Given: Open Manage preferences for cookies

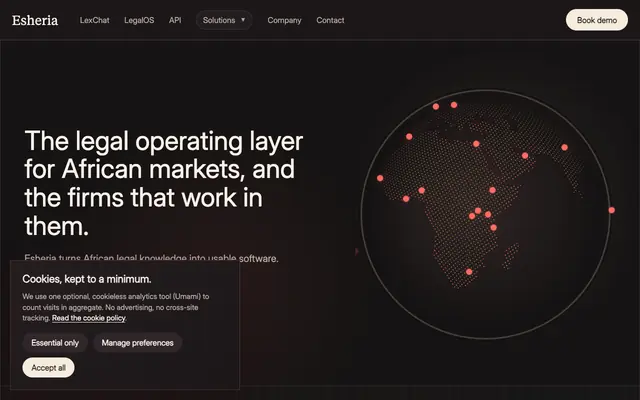Looking at the screenshot, I should pos(138,343).
